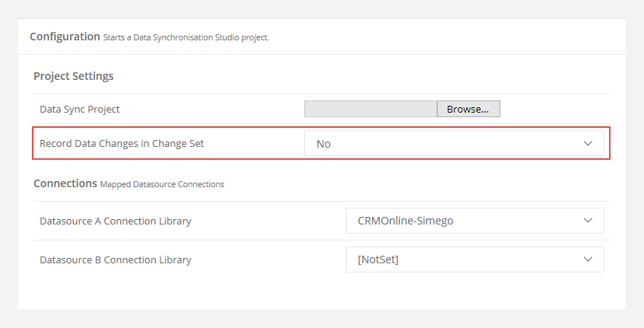Click the Data Sync Project label

[80, 110]
